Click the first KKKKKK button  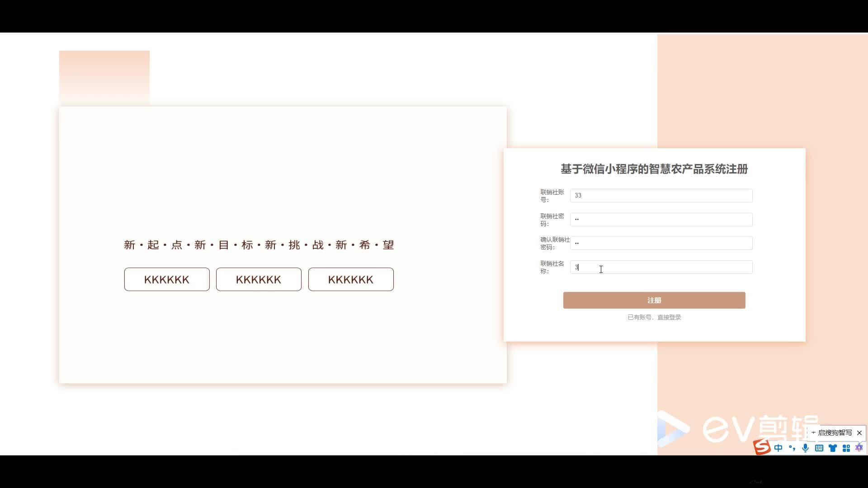(166, 279)
